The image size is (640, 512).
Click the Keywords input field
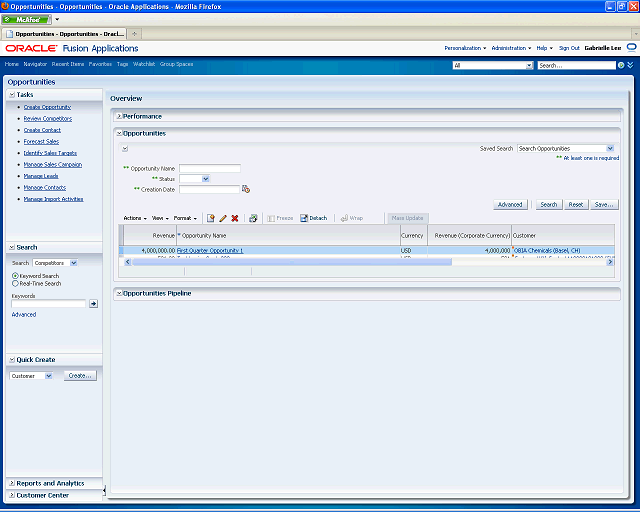[49, 303]
